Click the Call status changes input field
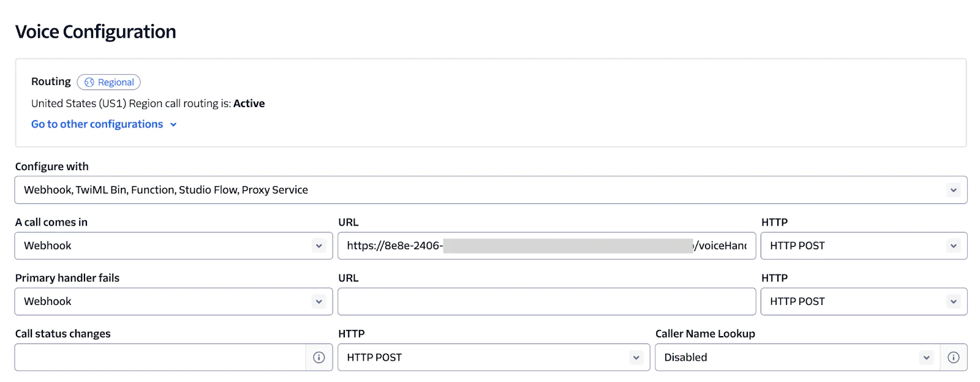This screenshot has width=980, height=382. point(160,357)
